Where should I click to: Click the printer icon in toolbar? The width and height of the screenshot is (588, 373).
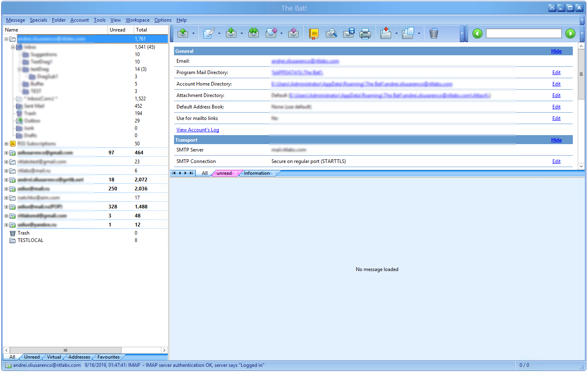click(x=365, y=34)
